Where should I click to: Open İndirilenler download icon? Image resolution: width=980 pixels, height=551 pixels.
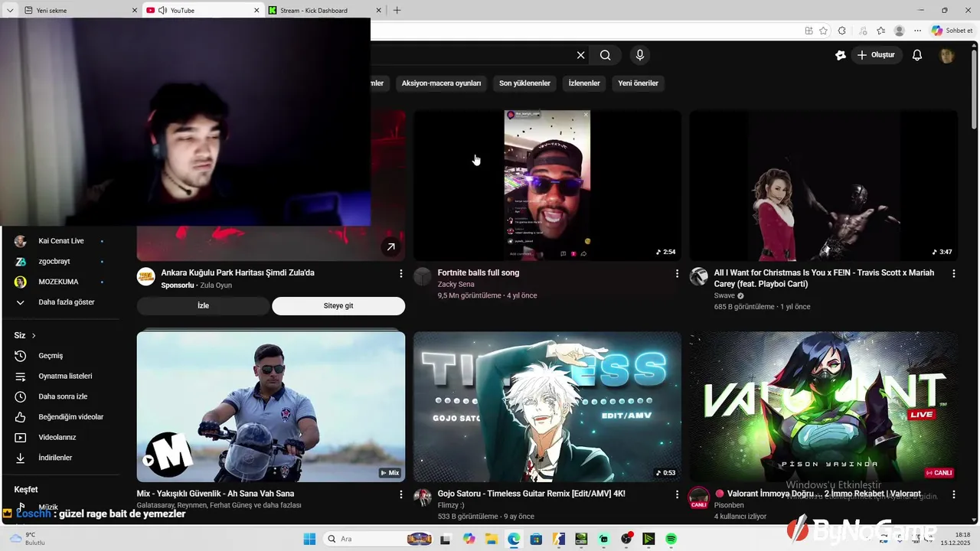pos(21,458)
